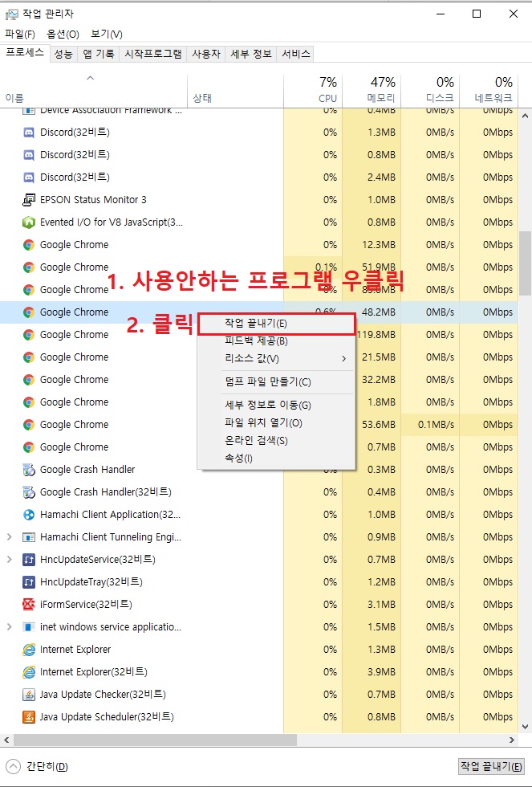Open the 리소스 값(V) submenu arrow
Image resolution: width=532 pixels, height=787 pixels.
[344, 359]
